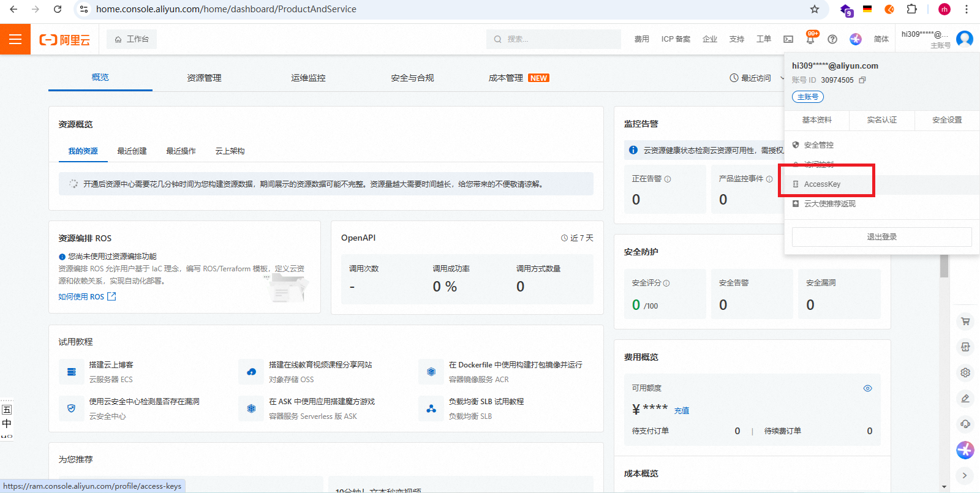
Task: Click the 退出登录 logout button
Action: click(882, 237)
